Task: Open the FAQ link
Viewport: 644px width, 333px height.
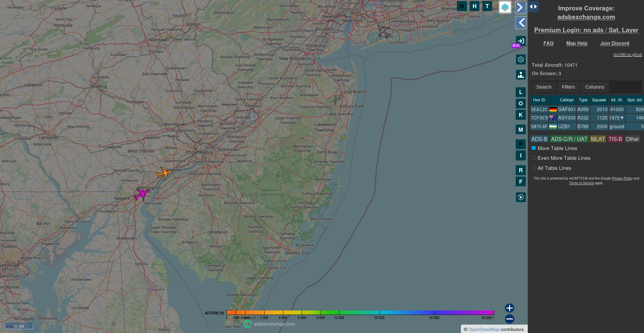Action: point(548,43)
